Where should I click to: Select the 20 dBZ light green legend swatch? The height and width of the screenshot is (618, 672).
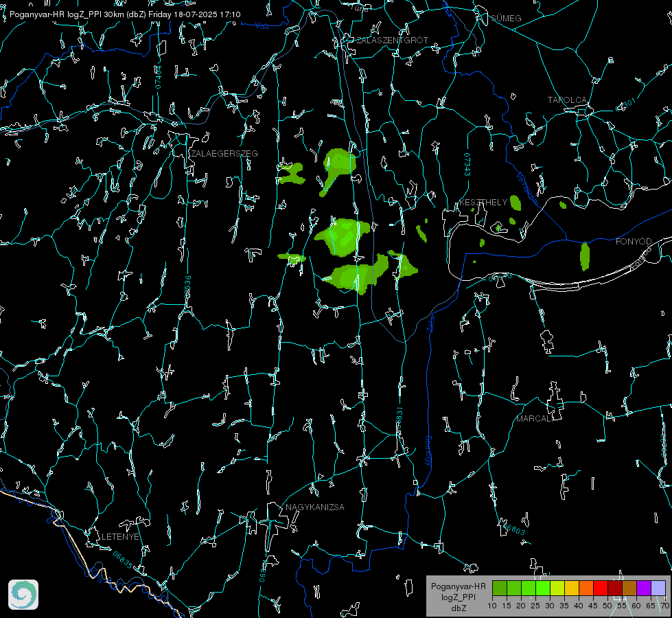529,588
